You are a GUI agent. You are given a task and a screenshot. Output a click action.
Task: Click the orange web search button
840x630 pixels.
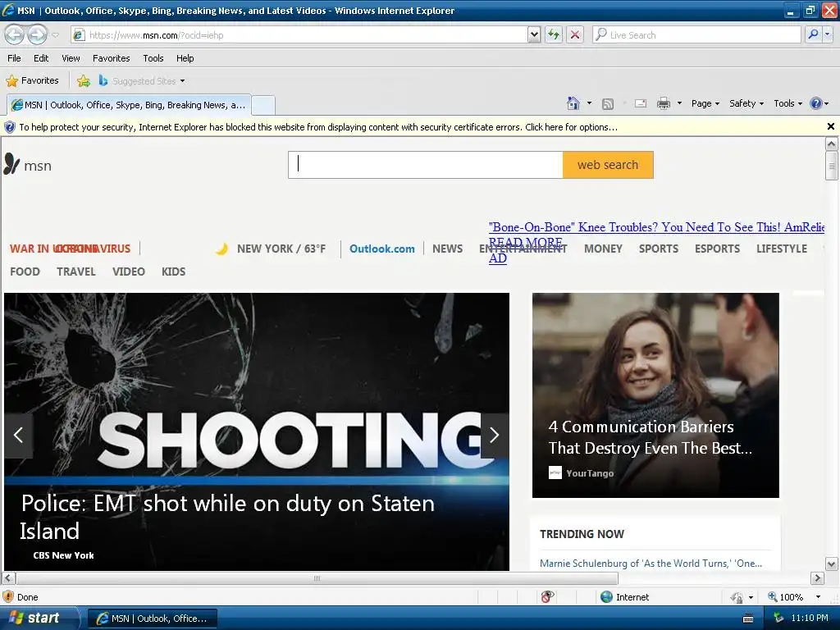click(x=608, y=165)
